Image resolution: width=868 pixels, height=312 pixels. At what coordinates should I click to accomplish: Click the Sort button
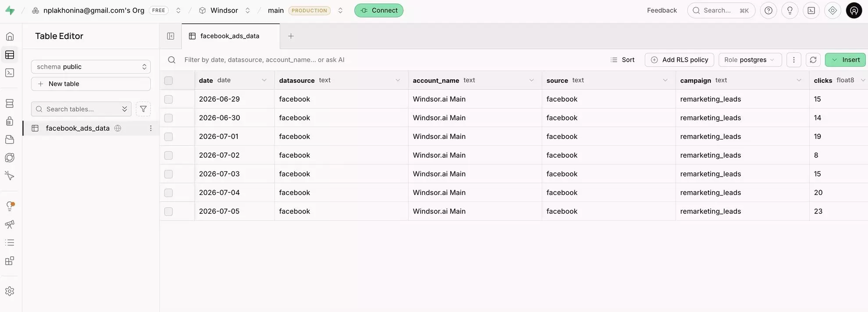623,60
